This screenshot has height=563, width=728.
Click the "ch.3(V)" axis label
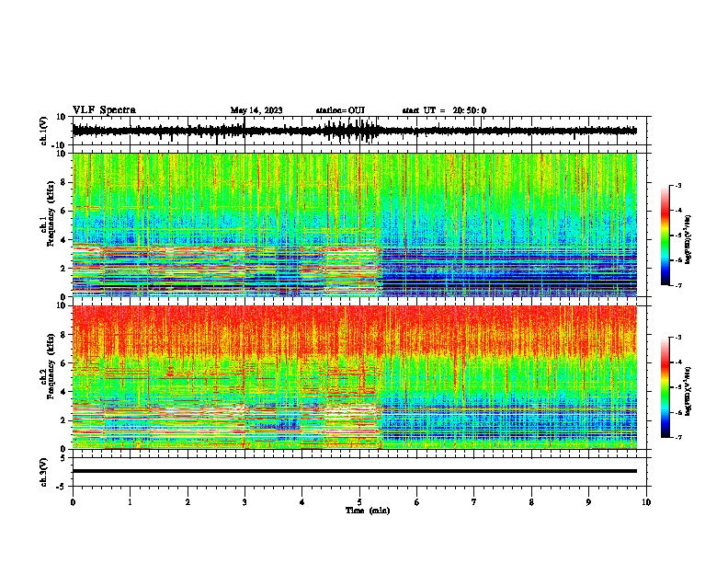click(44, 472)
